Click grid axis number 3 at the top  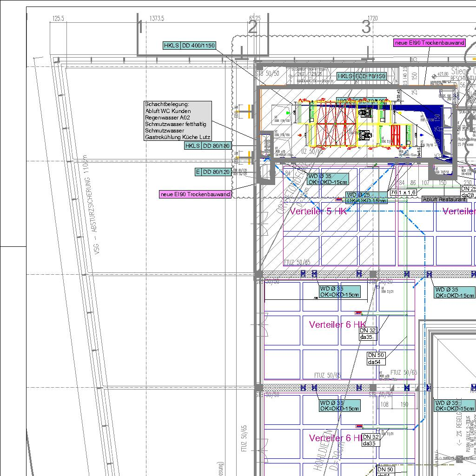pos(366,27)
